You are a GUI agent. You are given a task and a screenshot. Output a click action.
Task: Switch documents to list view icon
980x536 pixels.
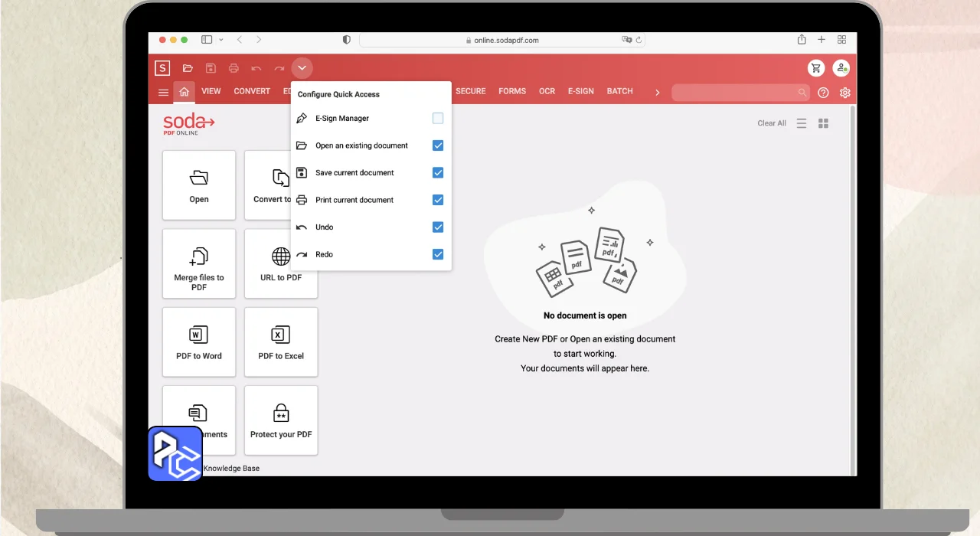coord(802,123)
